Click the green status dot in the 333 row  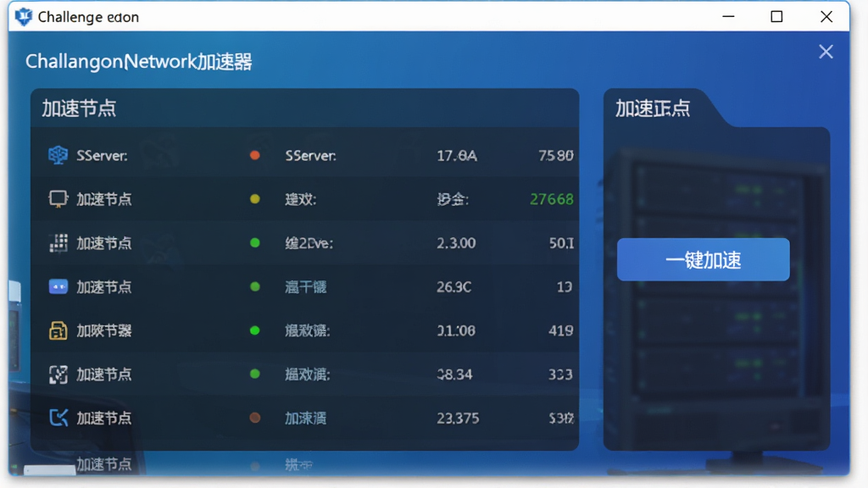254,374
